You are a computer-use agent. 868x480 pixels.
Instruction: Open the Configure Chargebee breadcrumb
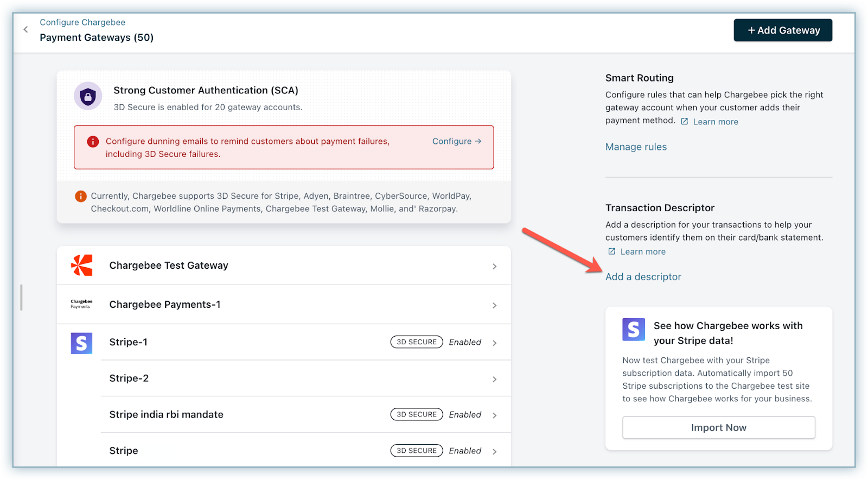pyautogui.click(x=82, y=22)
